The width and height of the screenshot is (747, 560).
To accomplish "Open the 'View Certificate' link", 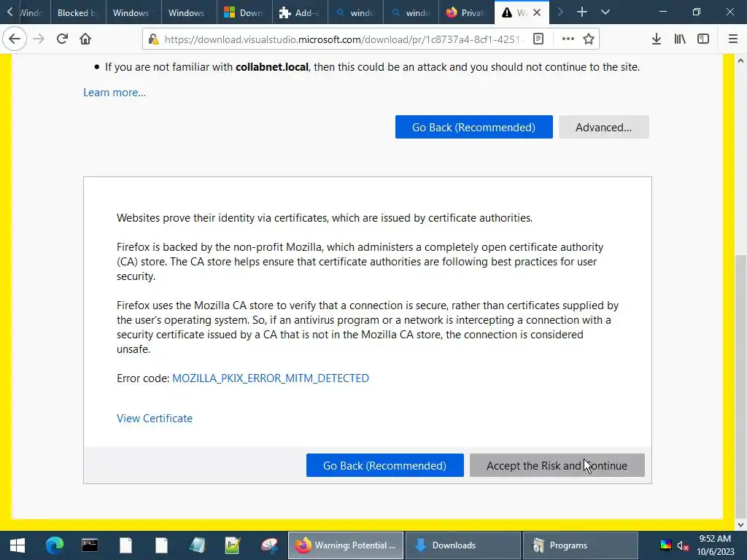I will (x=155, y=418).
